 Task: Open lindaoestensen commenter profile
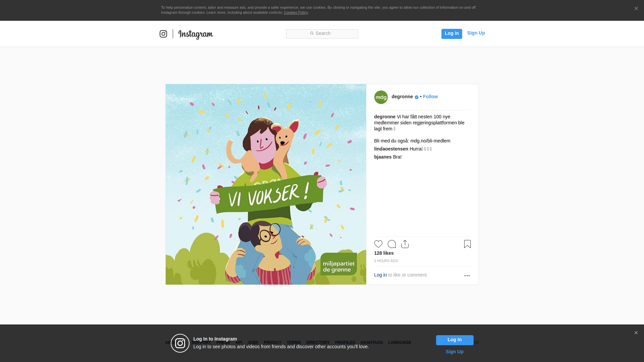click(x=391, y=149)
